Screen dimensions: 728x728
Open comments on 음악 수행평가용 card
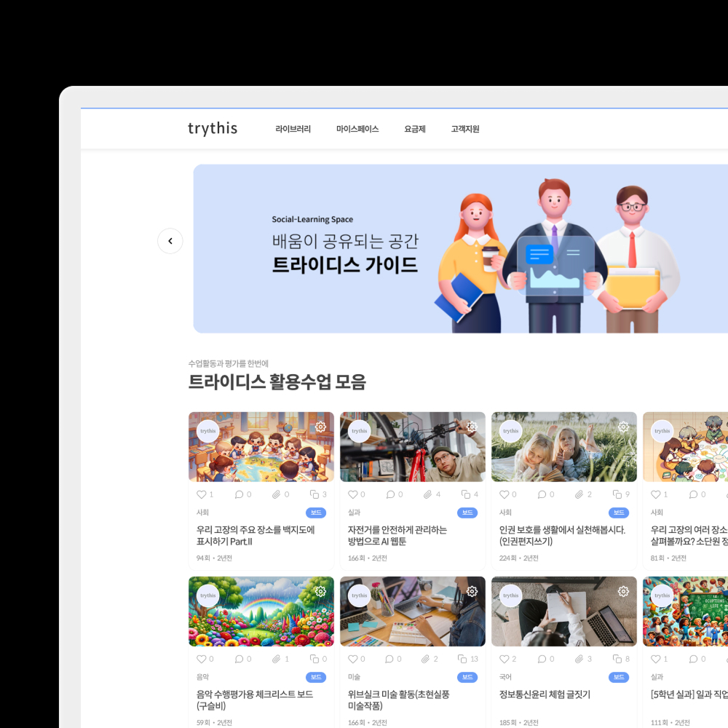(239, 659)
